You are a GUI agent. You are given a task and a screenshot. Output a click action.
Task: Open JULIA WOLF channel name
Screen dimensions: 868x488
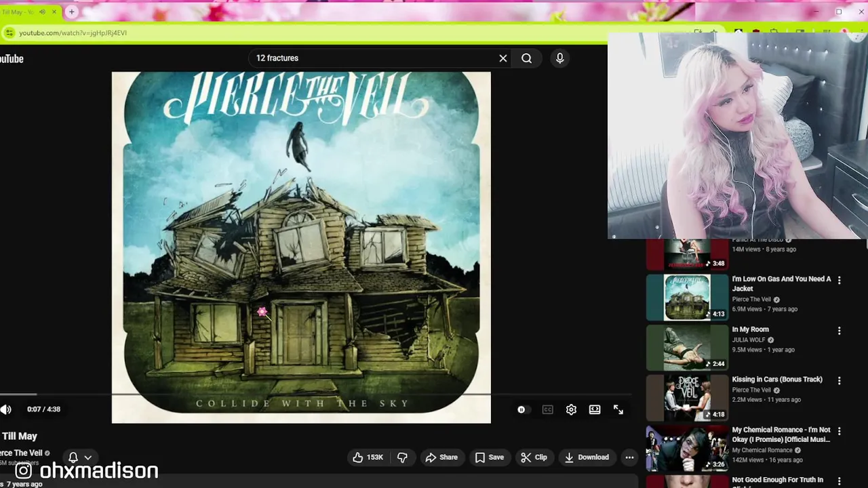pos(750,340)
